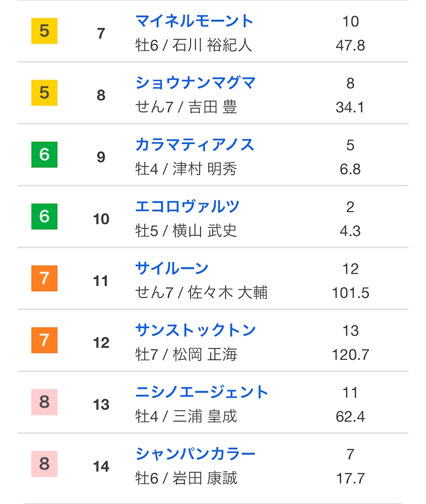Image resolution: width=426 pixels, height=504 pixels.
Task: Click jockey text 津村 明秀
Action: pyautogui.click(x=204, y=169)
